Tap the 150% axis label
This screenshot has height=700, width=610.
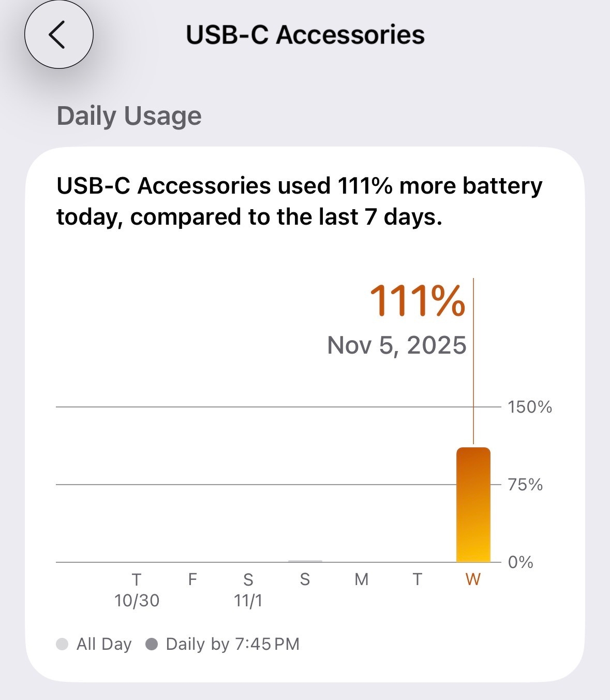click(x=530, y=407)
